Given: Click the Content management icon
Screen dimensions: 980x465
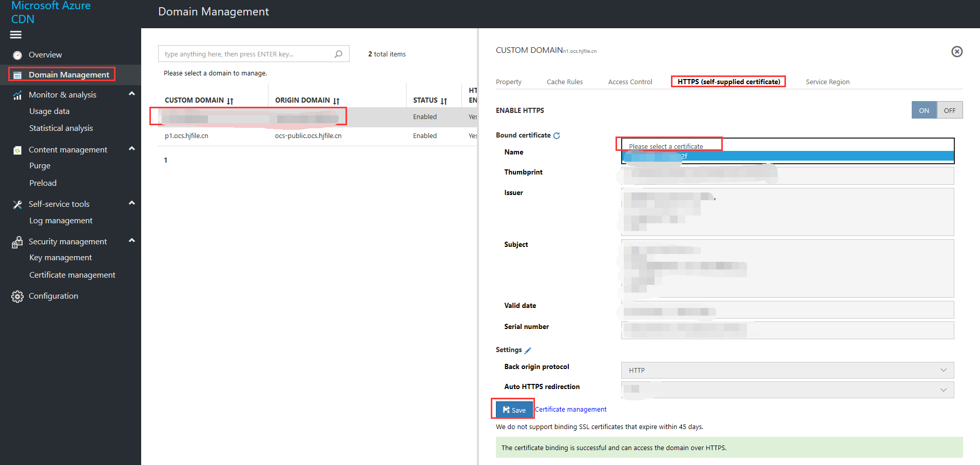Looking at the screenshot, I should click(17, 150).
